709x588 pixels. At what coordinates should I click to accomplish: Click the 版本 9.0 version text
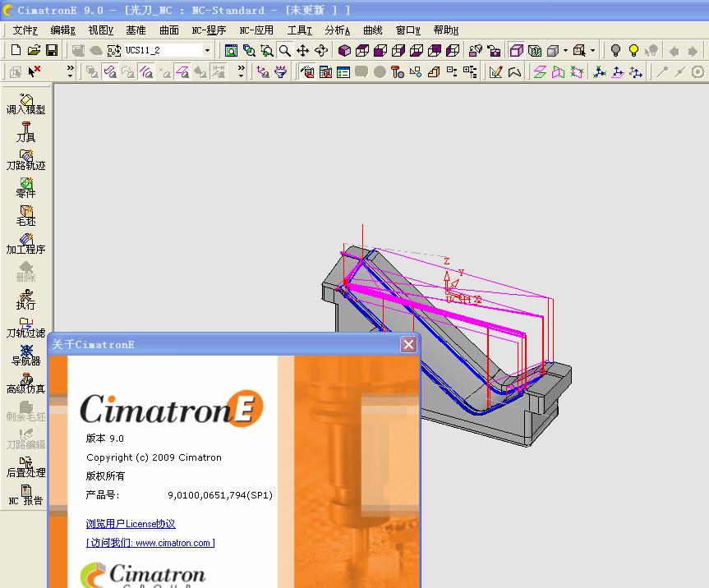coord(104,439)
